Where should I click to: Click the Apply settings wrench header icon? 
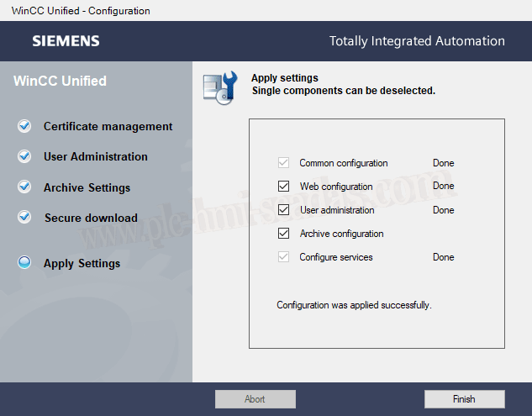[220, 87]
